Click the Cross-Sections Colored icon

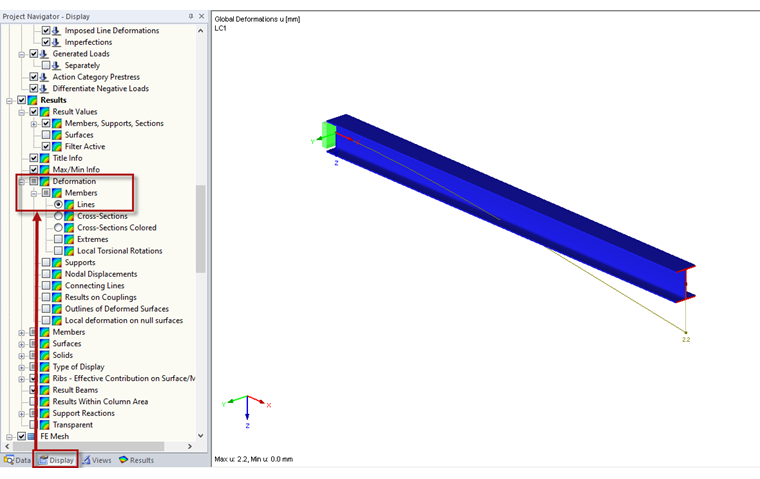point(69,228)
